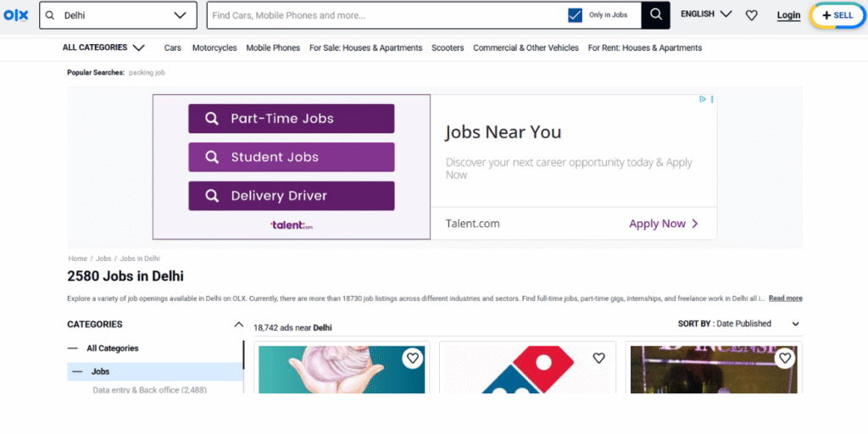Click Apply Now in the ad
This screenshot has height=434, width=868.
click(x=663, y=224)
